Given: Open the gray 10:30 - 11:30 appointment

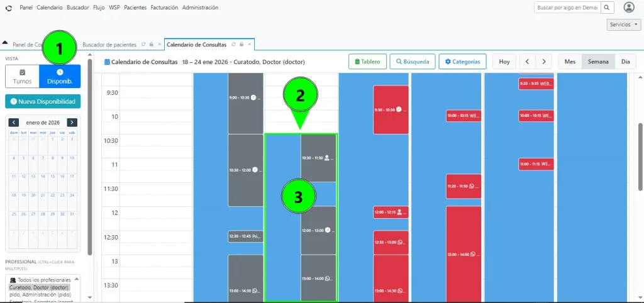Looking at the screenshot, I should (318, 158).
